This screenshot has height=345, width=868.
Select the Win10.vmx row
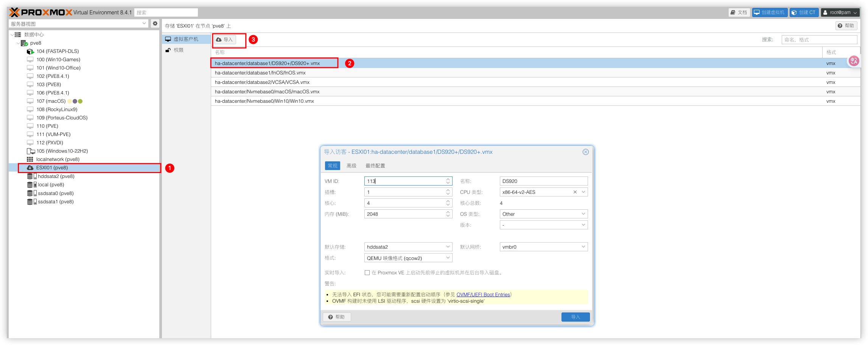535,101
